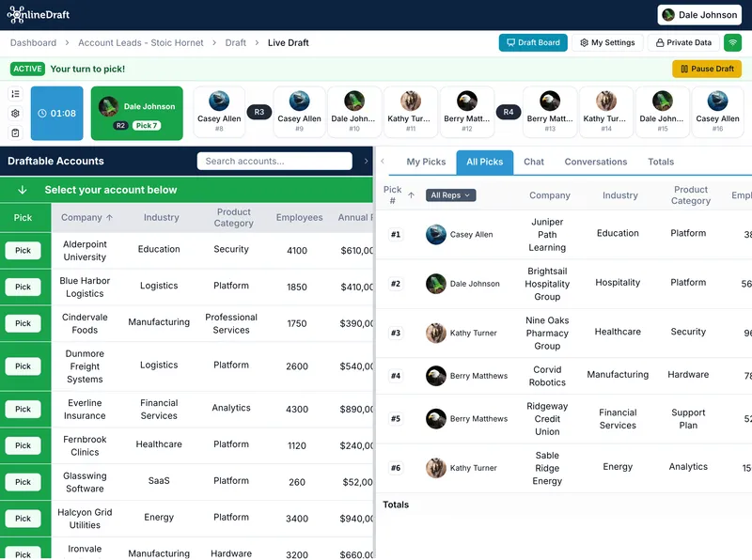Image resolution: width=752 pixels, height=560 pixels.
Task: Switch to the All Picks tab
Action: (484, 162)
